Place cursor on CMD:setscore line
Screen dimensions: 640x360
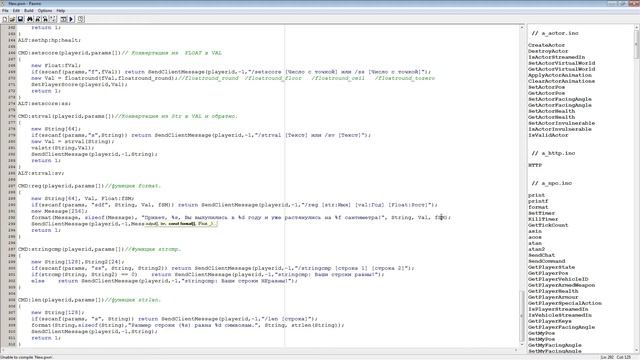(x=120, y=53)
